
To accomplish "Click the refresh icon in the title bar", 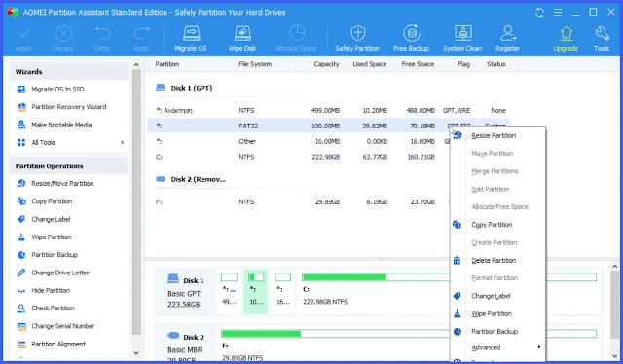I will click(539, 13).
